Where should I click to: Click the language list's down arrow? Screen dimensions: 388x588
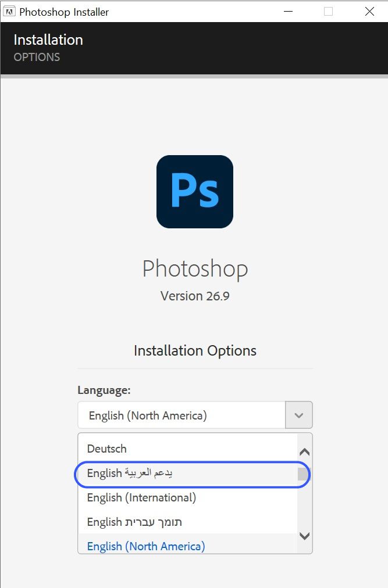[305, 536]
